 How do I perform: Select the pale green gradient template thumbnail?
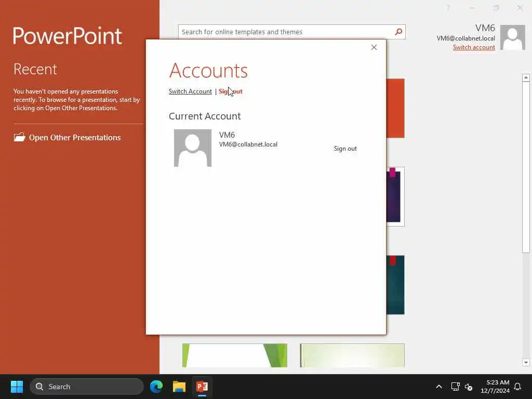coord(352,355)
